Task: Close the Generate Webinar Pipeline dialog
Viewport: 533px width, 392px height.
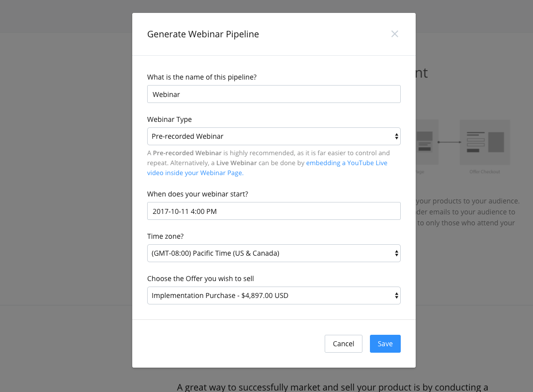Action: point(394,34)
